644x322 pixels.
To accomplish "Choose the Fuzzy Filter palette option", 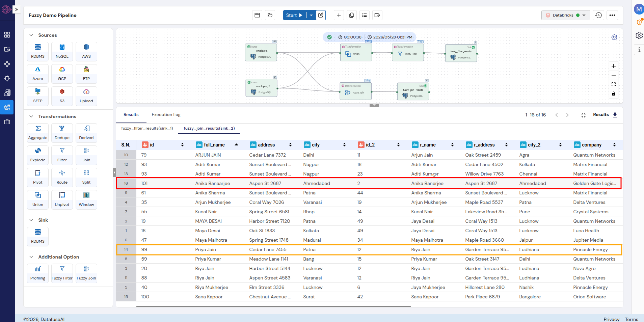I will click(62, 273).
